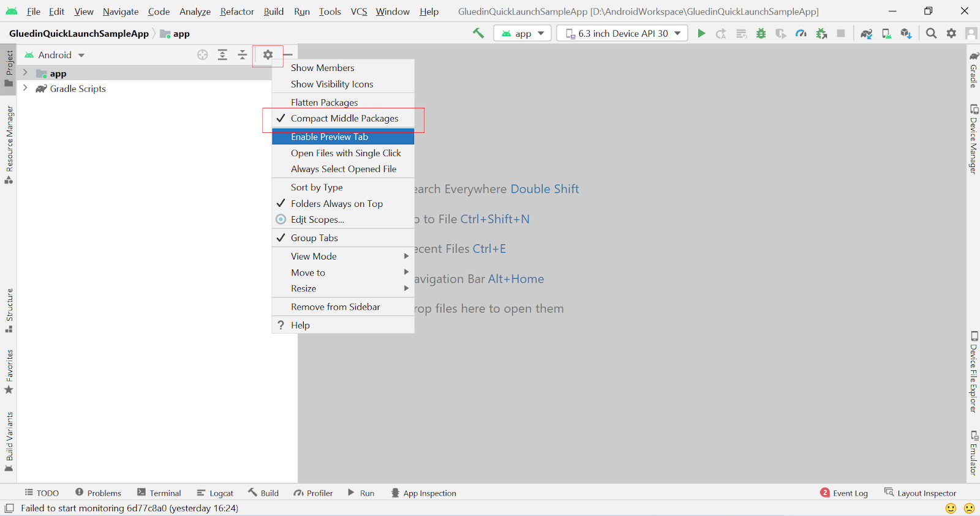Open the app run configuration dropdown
The width and height of the screenshot is (980, 516).
(522, 33)
